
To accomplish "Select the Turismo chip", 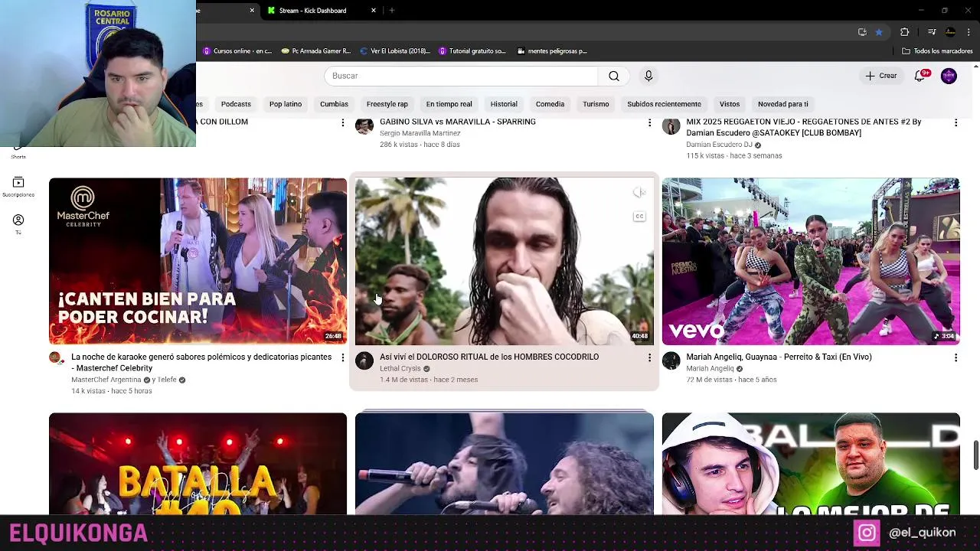I will click(596, 104).
